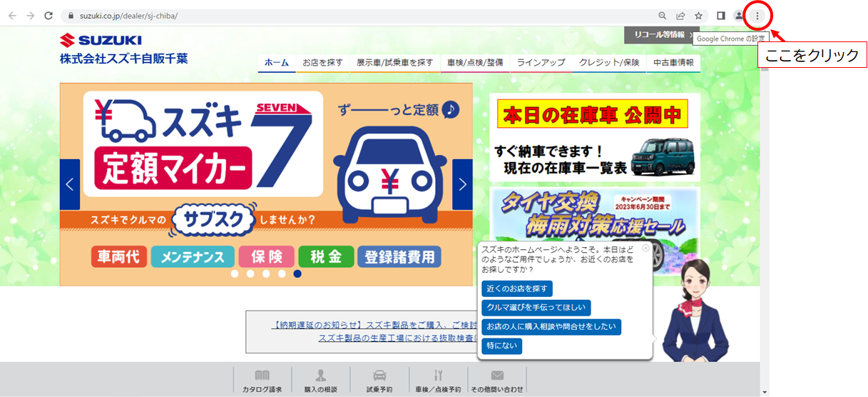Open the 本日の在庫車 公開中 banner

tap(595, 137)
